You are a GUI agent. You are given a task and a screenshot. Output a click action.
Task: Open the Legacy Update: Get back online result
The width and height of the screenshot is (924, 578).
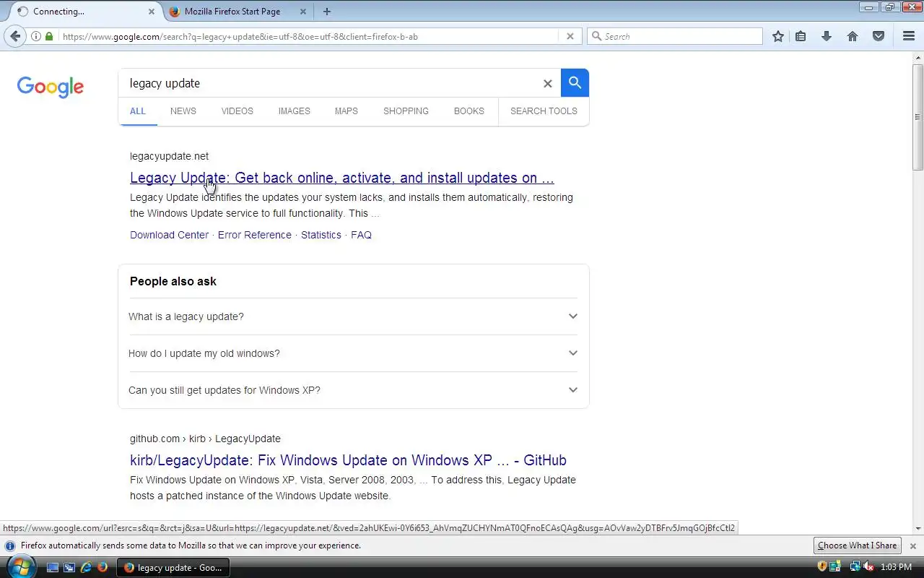(342, 178)
